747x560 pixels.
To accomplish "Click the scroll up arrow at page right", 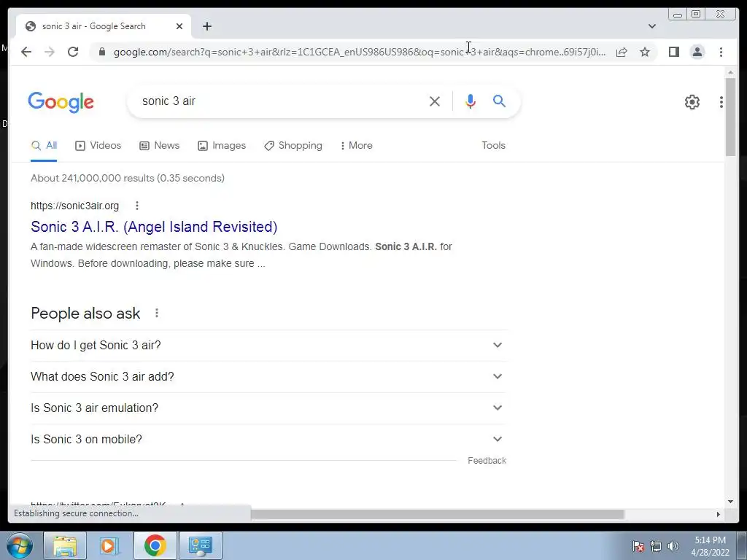I will click(730, 72).
